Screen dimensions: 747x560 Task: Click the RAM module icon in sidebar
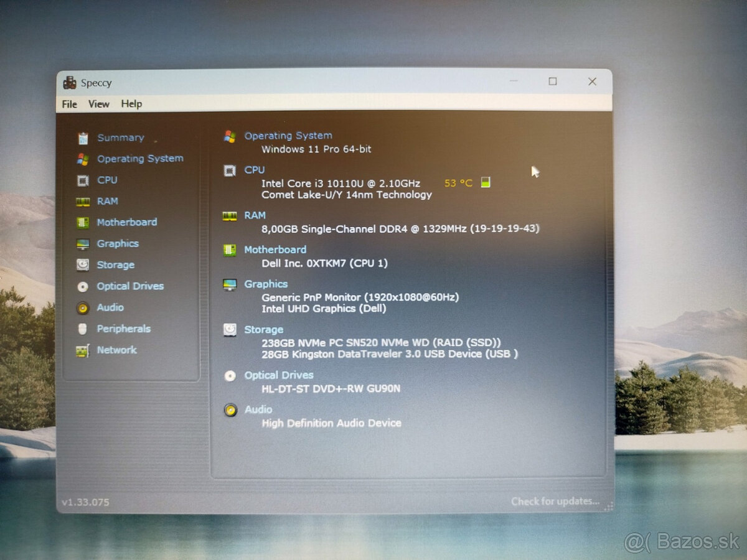(83, 202)
